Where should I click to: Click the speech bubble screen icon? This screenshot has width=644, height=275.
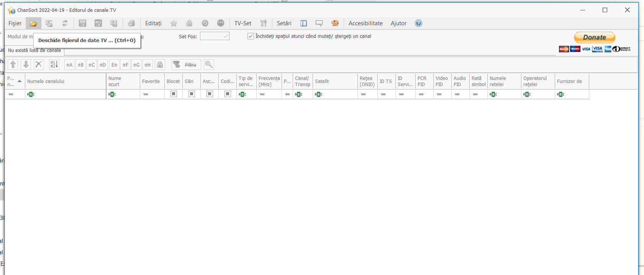point(319,23)
